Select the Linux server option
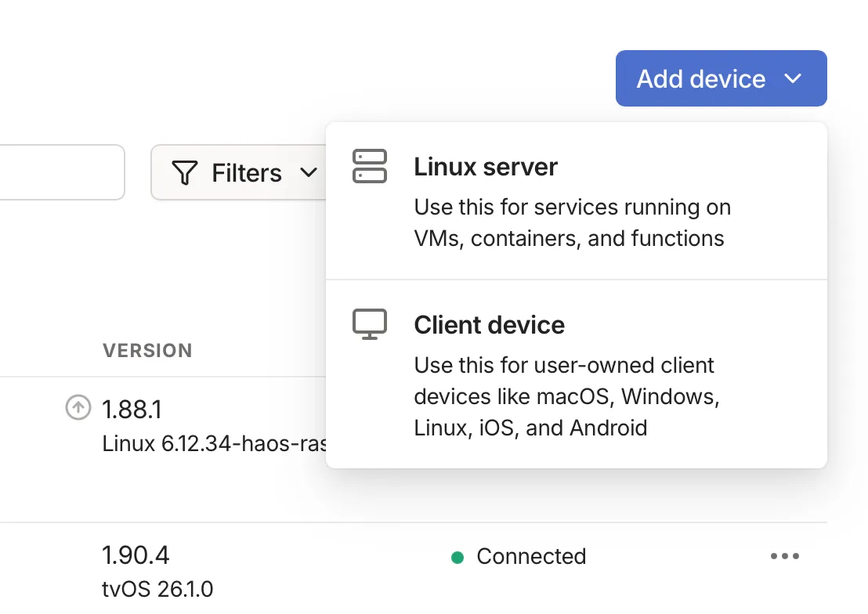Screen dimensions: 868x614 (x=486, y=167)
